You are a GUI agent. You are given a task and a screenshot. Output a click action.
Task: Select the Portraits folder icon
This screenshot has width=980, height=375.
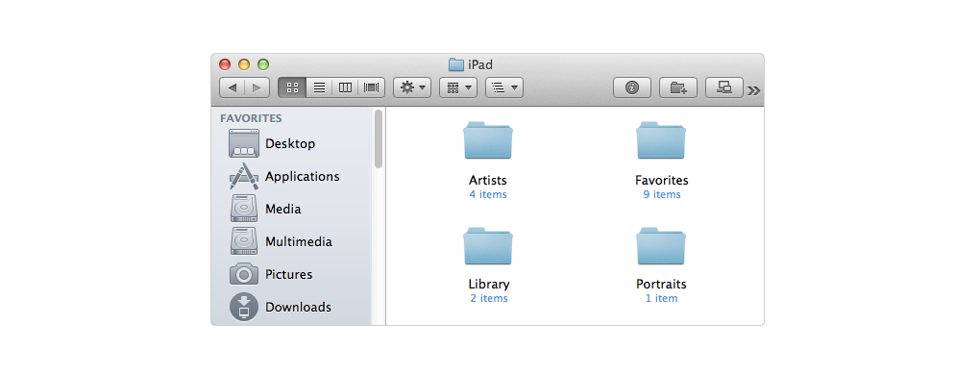pyautogui.click(x=661, y=245)
